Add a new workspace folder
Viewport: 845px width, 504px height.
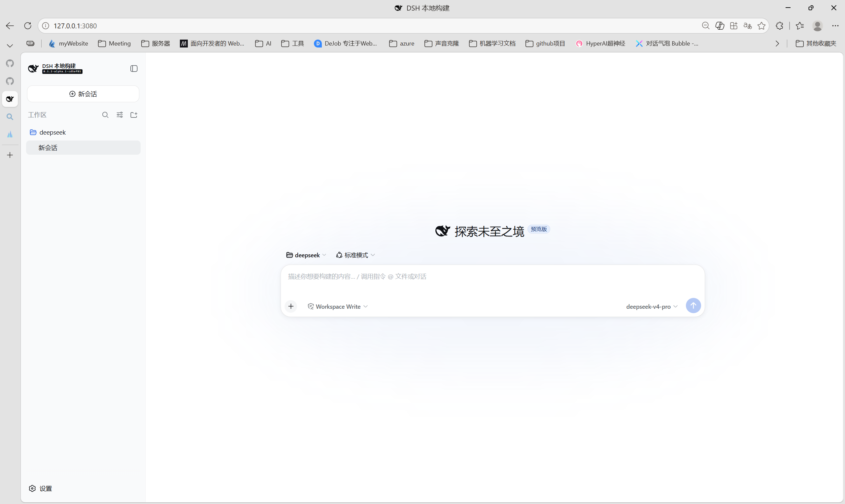(x=134, y=115)
